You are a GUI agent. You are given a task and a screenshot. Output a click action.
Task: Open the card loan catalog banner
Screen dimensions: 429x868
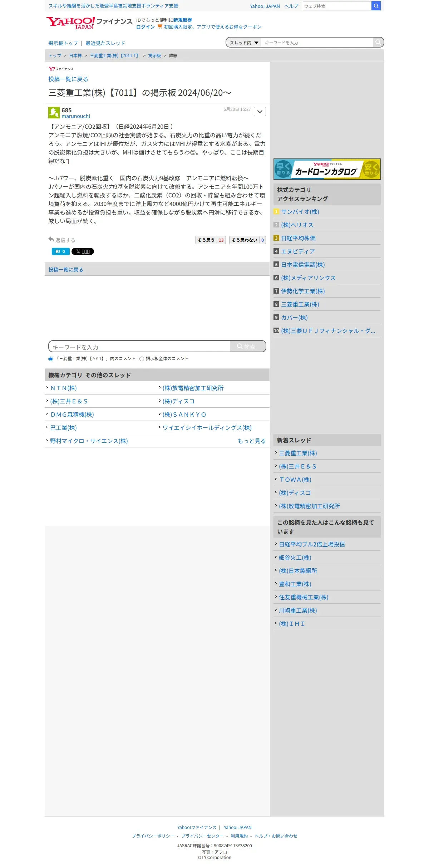click(x=327, y=169)
